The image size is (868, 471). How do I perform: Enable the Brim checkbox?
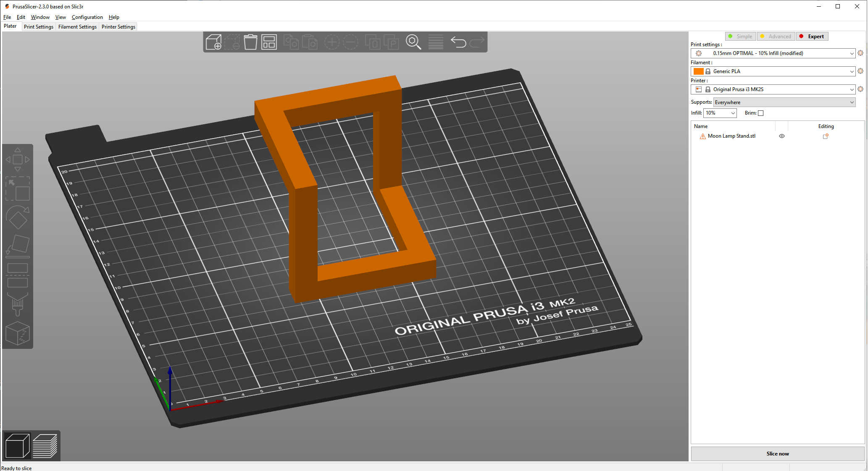click(760, 113)
